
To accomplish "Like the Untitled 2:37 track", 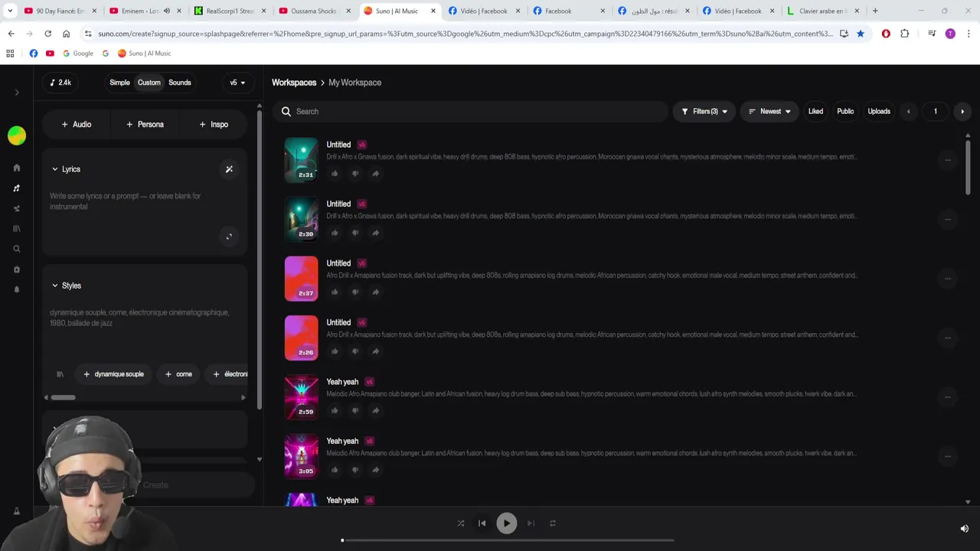I will (335, 292).
